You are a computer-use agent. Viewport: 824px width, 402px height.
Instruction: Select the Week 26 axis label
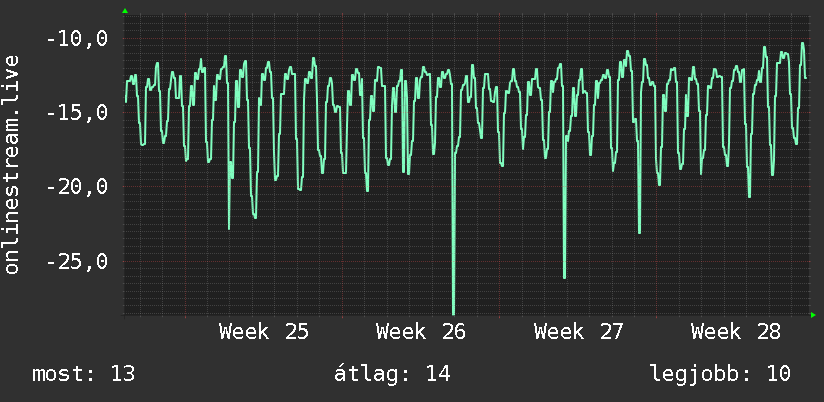pyautogui.click(x=421, y=332)
